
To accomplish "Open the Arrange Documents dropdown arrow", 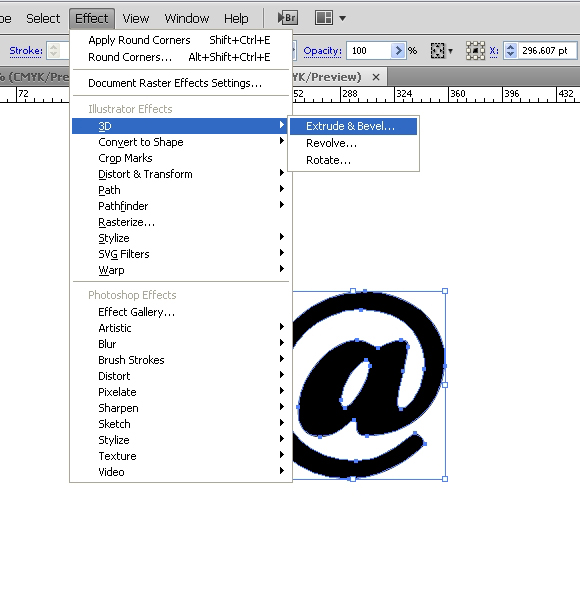I will tap(342, 18).
